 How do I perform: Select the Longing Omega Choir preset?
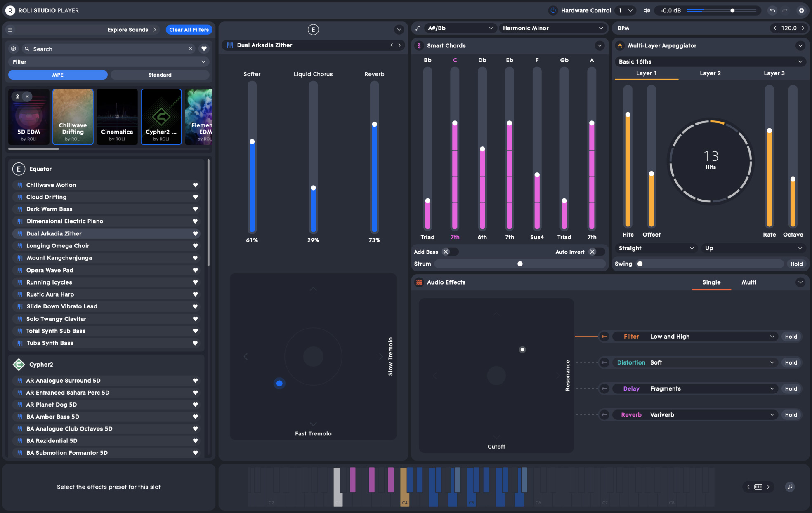(106, 246)
